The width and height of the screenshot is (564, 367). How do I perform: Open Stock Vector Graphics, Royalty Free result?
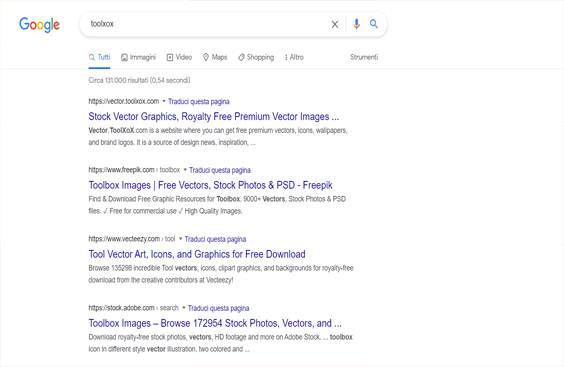point(214,117)
